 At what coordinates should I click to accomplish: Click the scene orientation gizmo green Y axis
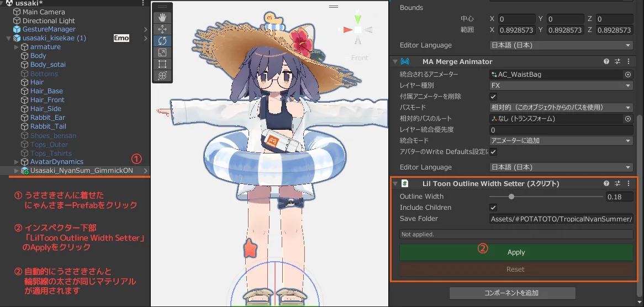[358, 19]
